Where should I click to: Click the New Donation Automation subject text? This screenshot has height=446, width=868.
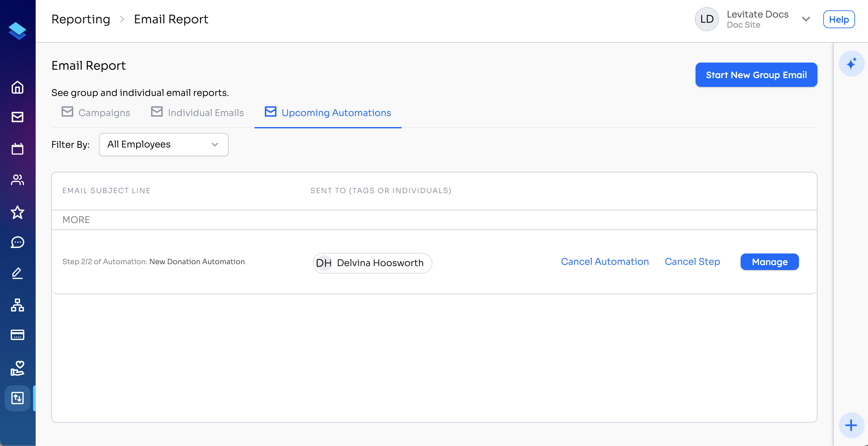click(197, 262)
